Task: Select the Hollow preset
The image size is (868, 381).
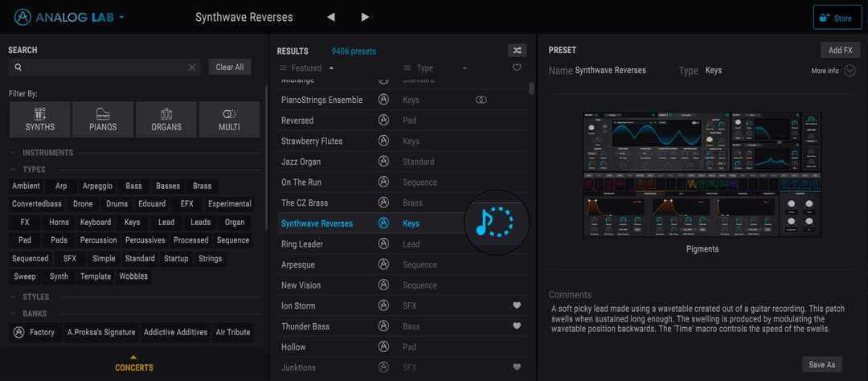Action: coord(293,347)
